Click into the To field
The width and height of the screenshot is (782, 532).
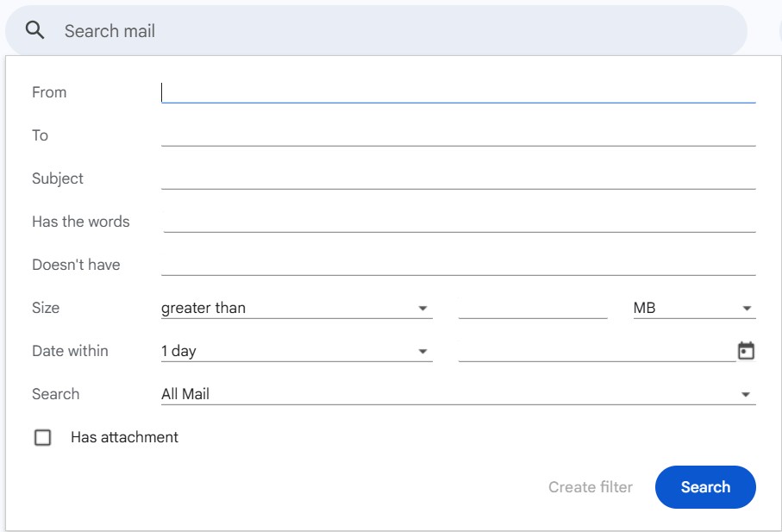459,135
